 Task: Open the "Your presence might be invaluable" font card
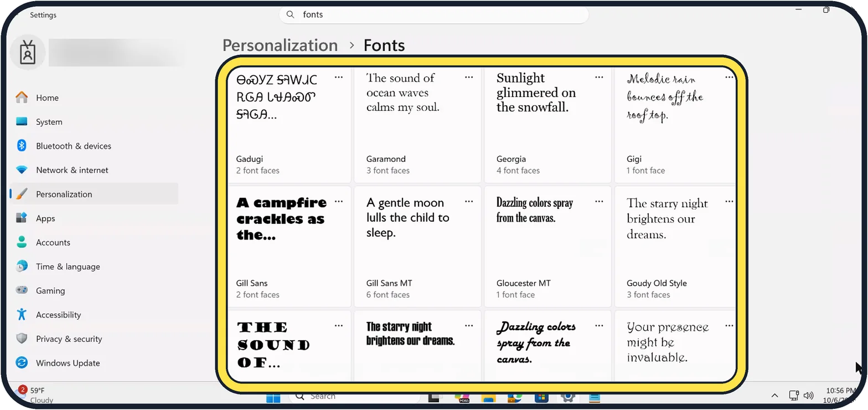pos(676,346)
